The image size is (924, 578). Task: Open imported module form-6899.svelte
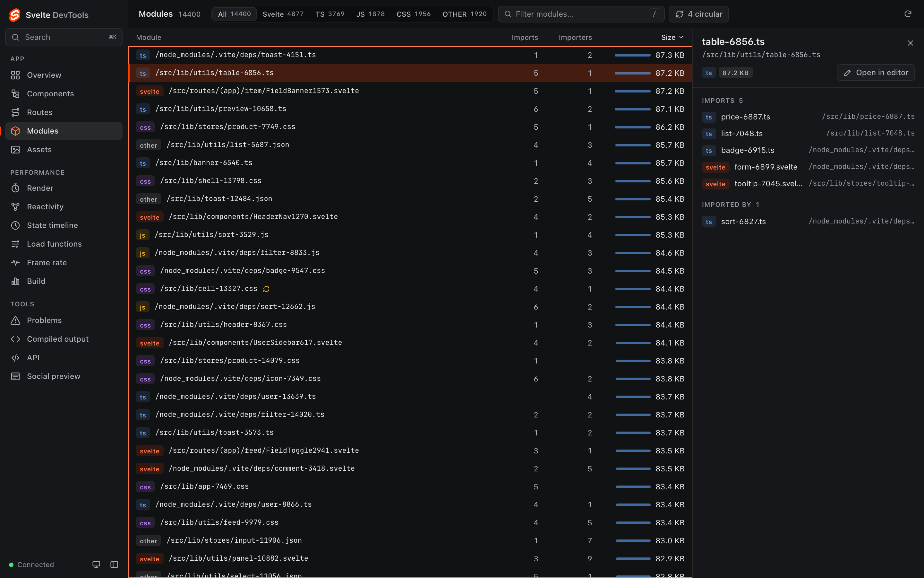pos(808,167)
